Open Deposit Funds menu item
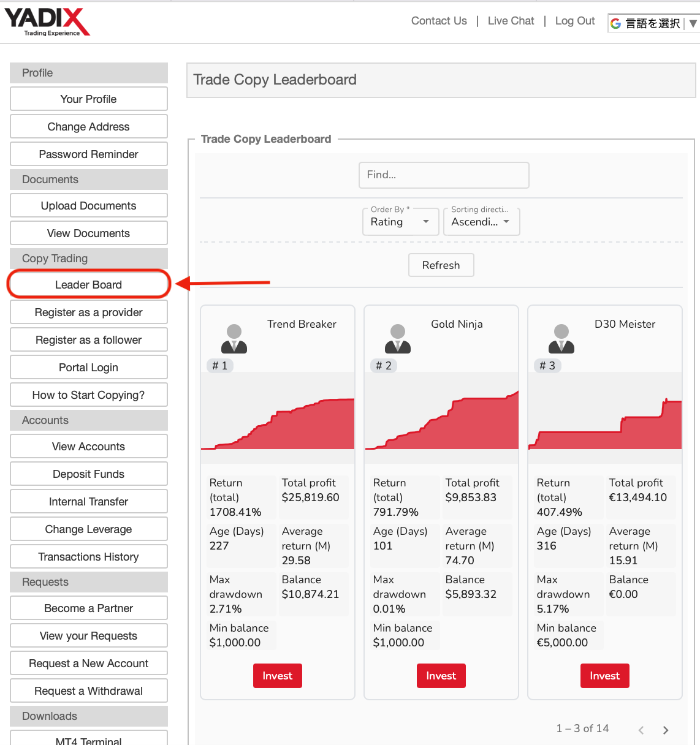 coord(89,474)
